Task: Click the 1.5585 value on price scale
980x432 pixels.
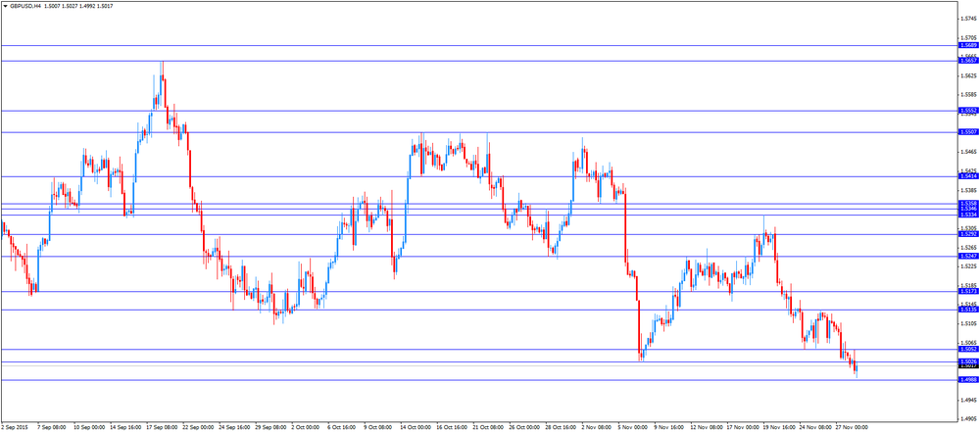Action: tap(967, 95)
